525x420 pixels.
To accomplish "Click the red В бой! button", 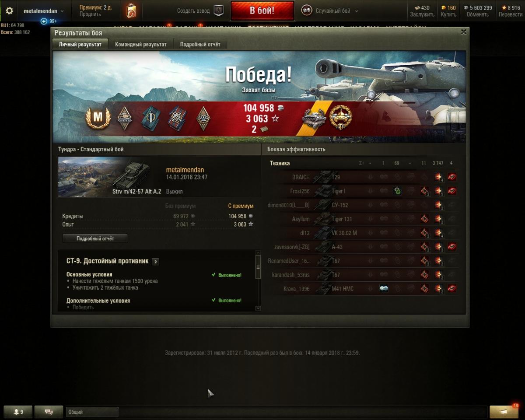I will pos(262,10).
